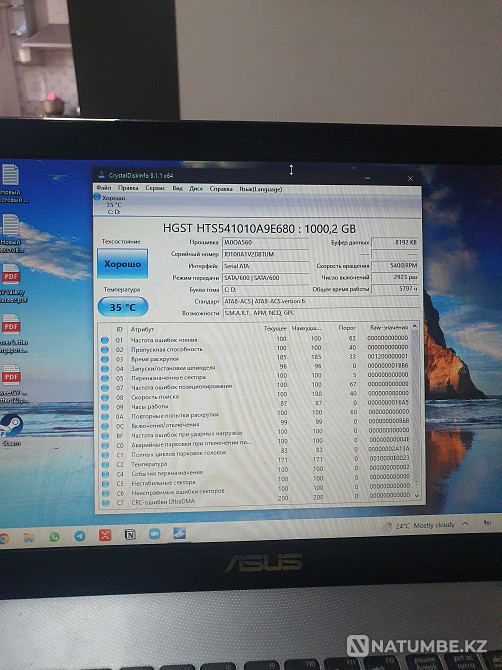This screenshot has height=670, width=502.
Task: Click the serial number field
Action: pyautogui.click(x=265, y=254)
